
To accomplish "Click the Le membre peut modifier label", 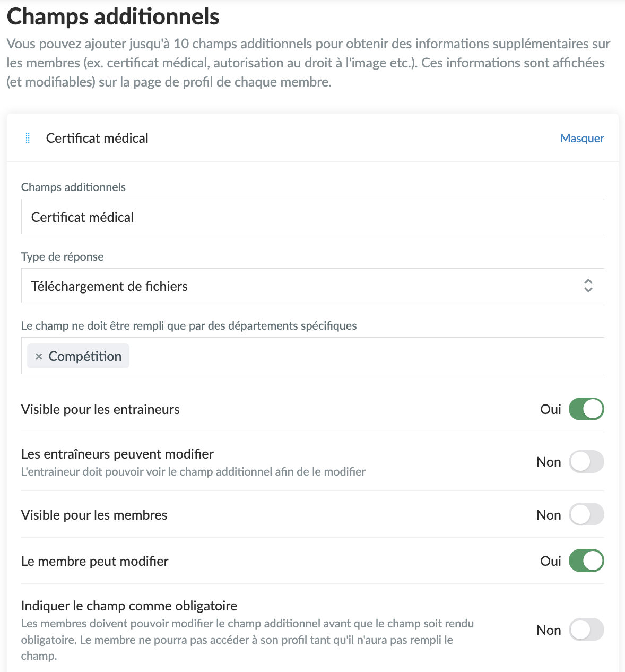I will [x=95, y=561].
